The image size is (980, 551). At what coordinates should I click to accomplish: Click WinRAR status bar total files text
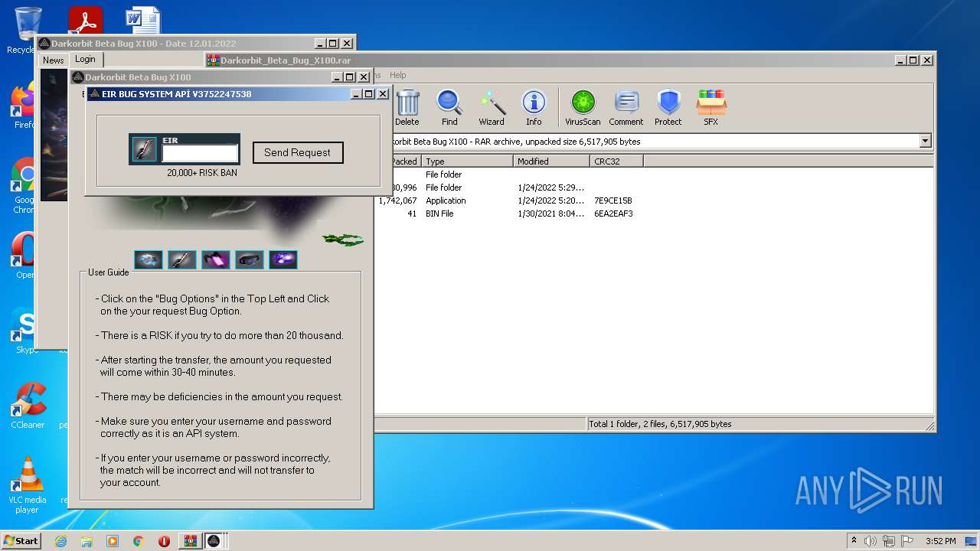[x=660, y=424]
